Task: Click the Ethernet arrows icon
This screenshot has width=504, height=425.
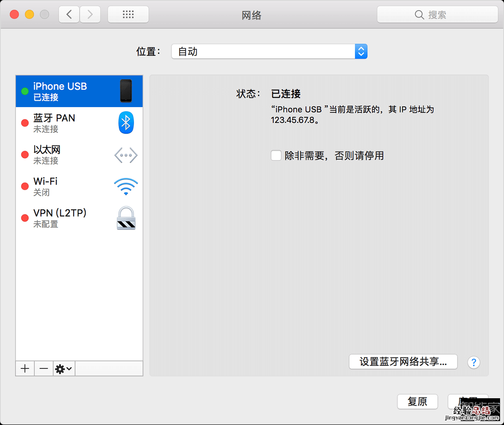Action: pyautogui.click(x=126, y=155)
